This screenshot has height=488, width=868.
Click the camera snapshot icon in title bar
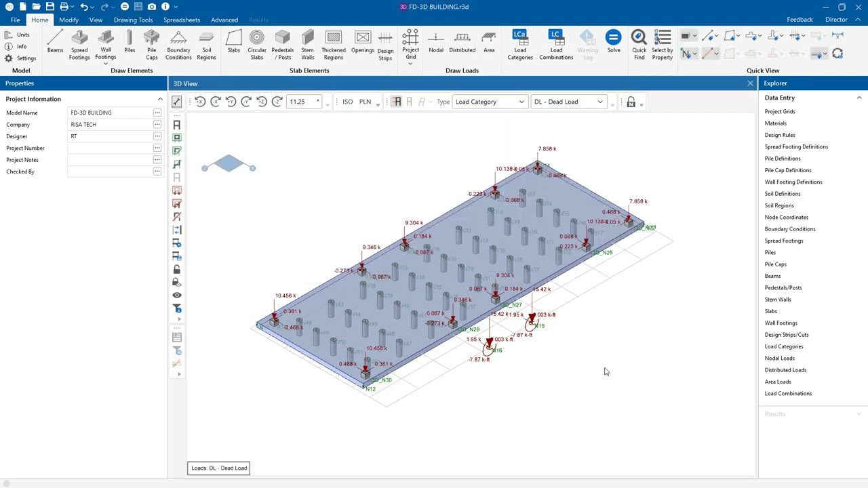[152, 7]
